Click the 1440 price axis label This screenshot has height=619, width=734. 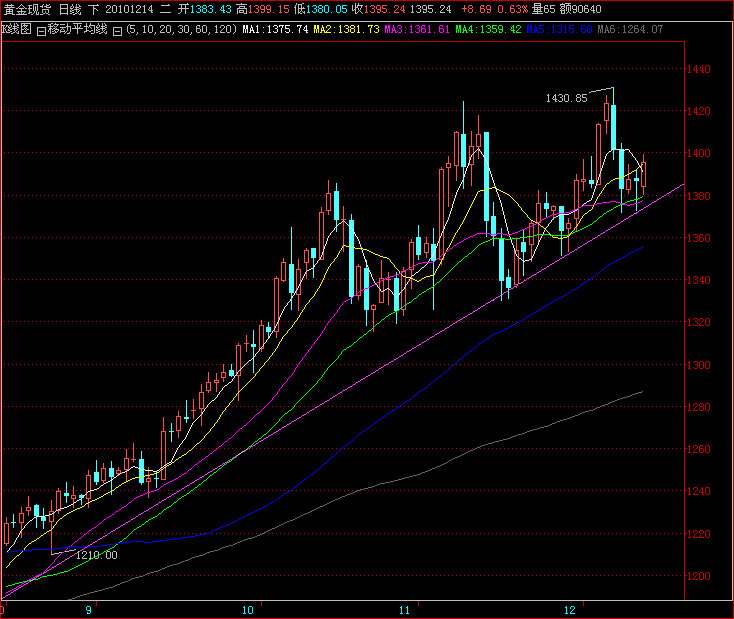coord(698,69)
